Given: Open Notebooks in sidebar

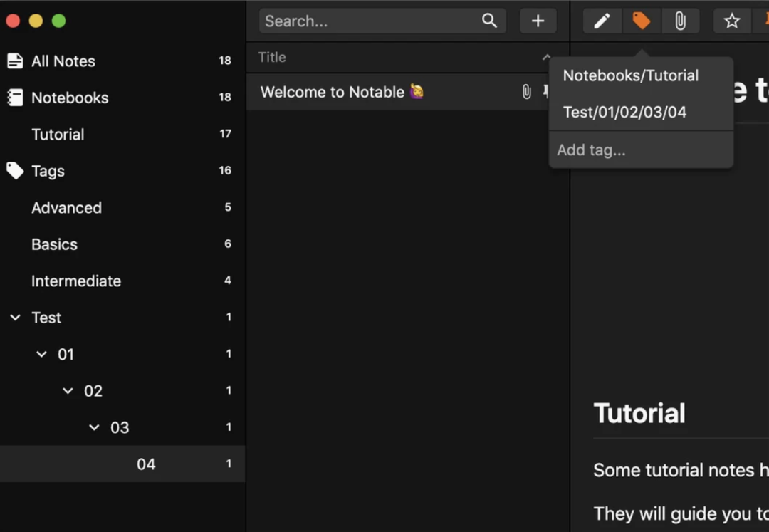Looking at the screenshot, I should tap(122, 98).
